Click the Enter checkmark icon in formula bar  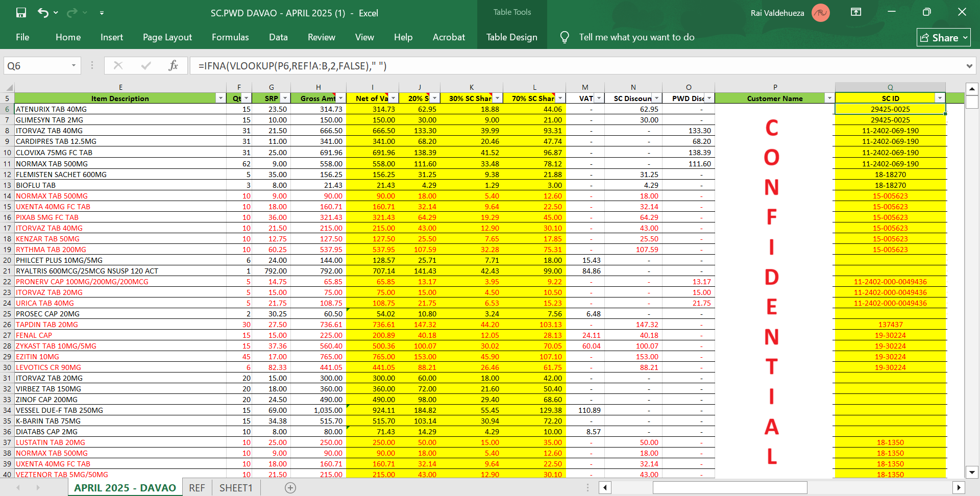click(146, 65)
